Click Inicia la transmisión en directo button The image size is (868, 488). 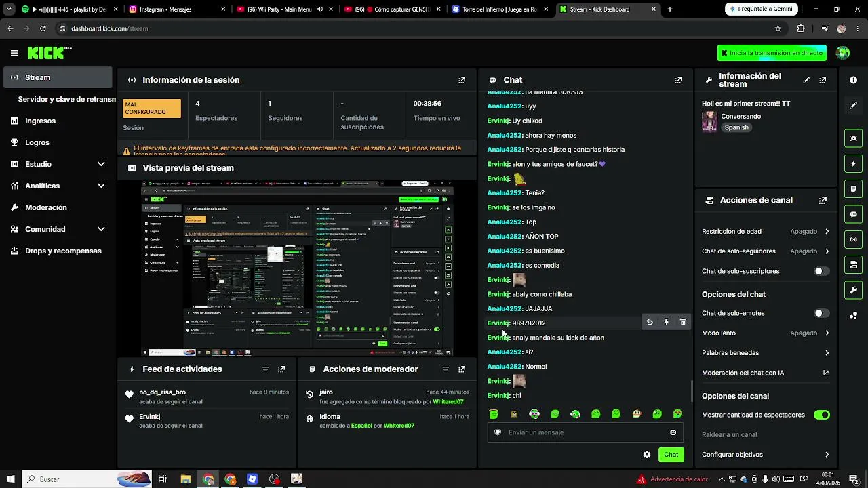point(772,53)
